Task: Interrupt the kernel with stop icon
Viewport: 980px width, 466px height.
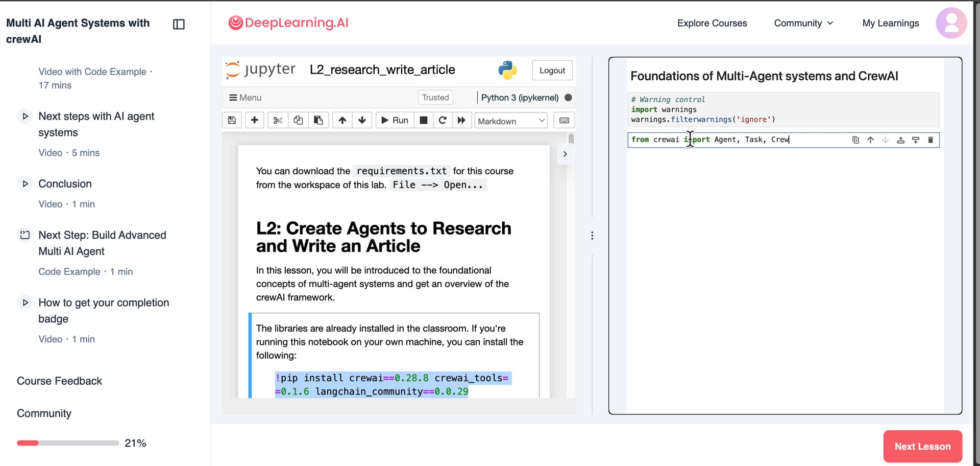Action: click(423, 120)
